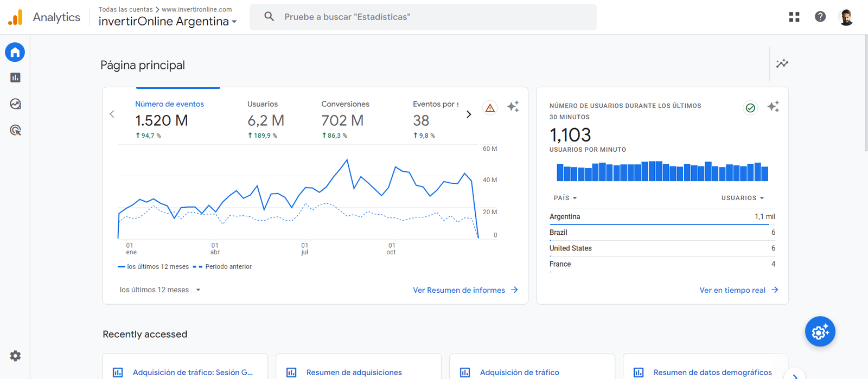868x379 pixels.
Task: Click the Insights trend icon near page title
Action: (782, 63)
